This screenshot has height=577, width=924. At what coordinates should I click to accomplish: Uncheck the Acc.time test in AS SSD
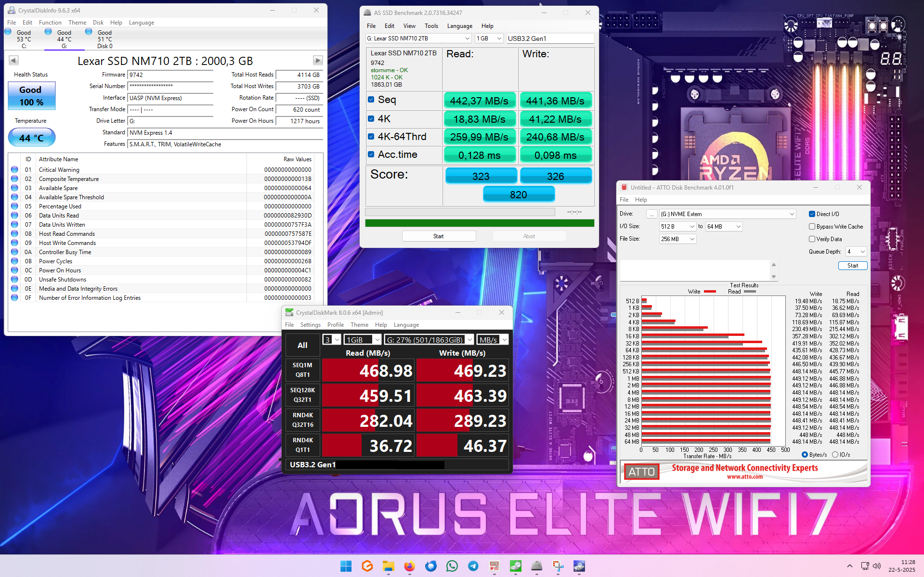pos(371,154)
